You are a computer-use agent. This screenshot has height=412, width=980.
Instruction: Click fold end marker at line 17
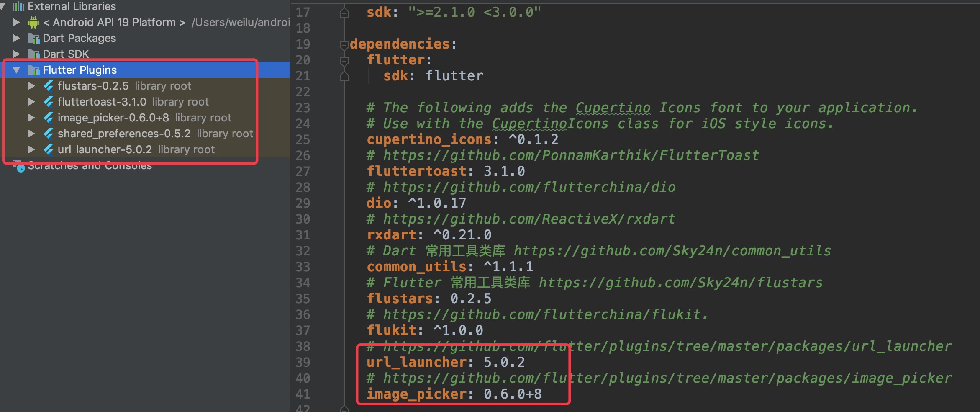pyautogui.click(x=344, y=13)
